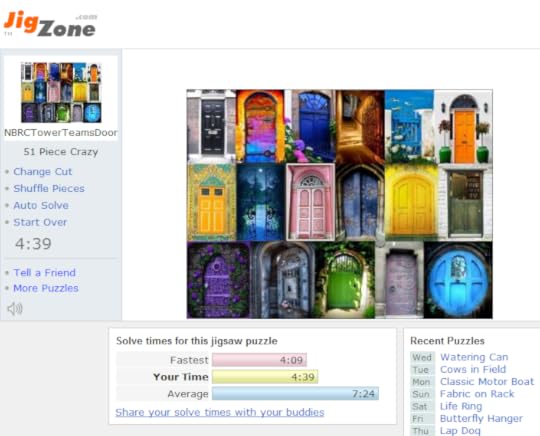Open Classic Motor Boat puzzle
The image size is (540, 436).
click(x=487, y=382)
